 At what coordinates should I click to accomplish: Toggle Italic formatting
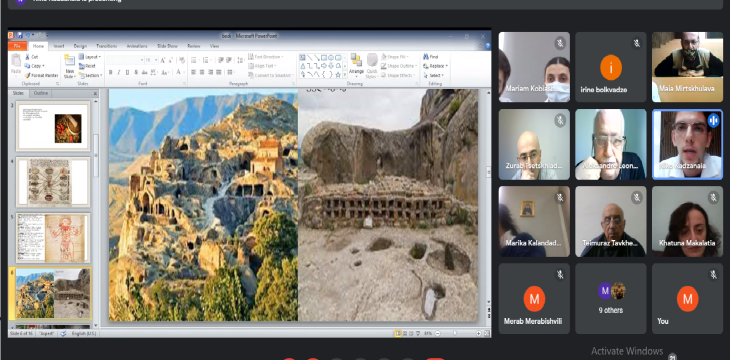[119, 72]
